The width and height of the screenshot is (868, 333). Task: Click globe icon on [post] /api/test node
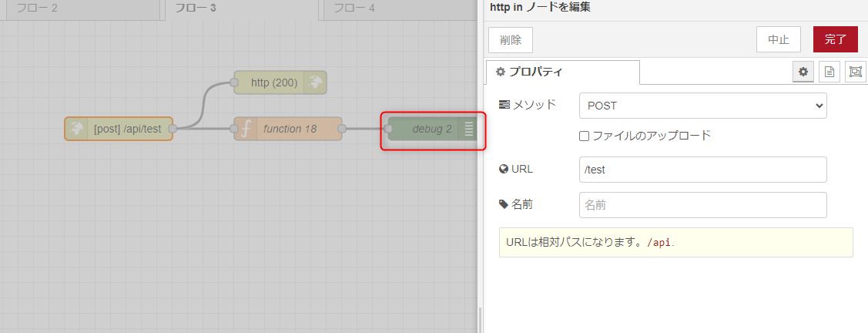coord(76,129)
